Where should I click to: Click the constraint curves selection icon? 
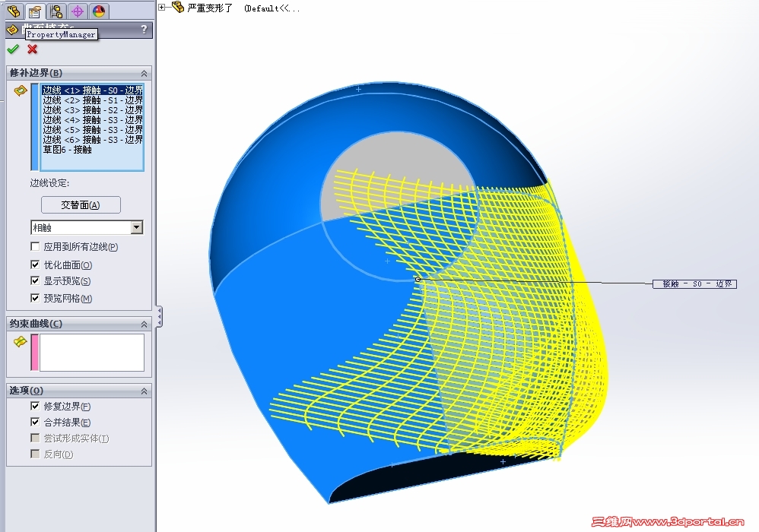coord(21,341)
